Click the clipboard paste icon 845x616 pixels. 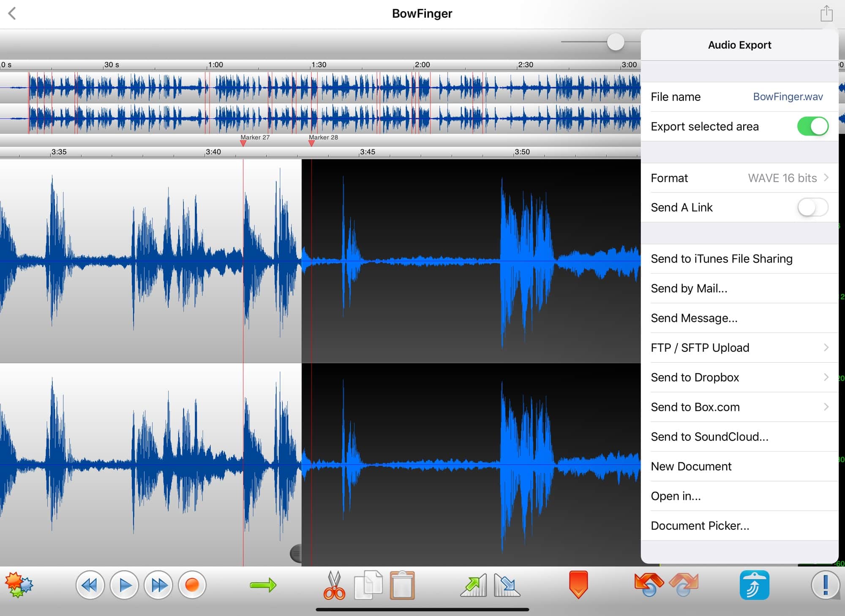[402, 585]
